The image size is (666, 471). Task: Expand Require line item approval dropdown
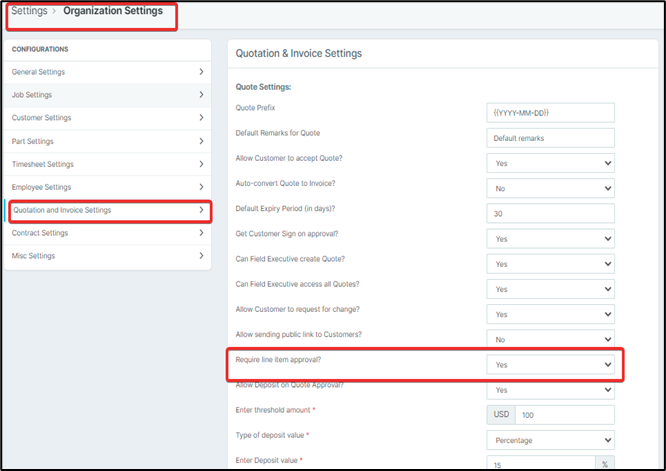coord(550,365)
